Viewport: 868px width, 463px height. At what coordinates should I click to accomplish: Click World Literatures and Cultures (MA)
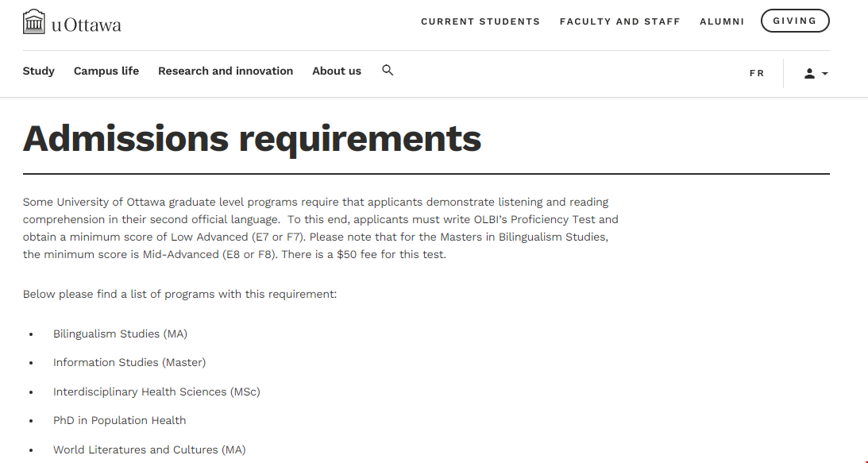(x=149, y=449)
